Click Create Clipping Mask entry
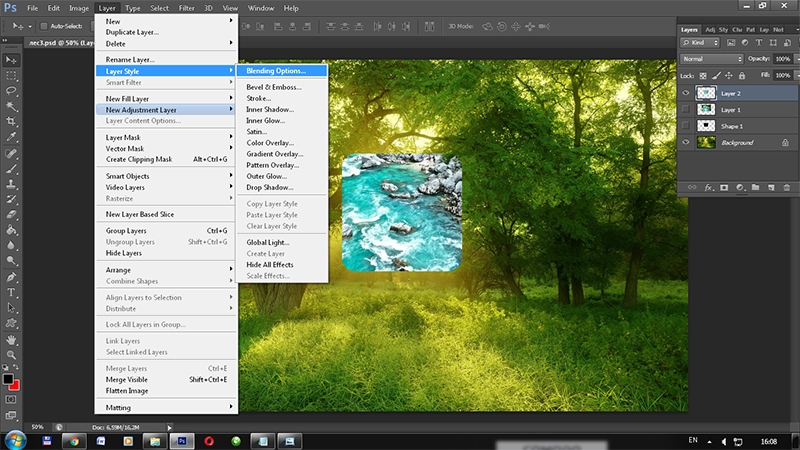The height and width of the screenshot is (450, 800). point(166,159)
